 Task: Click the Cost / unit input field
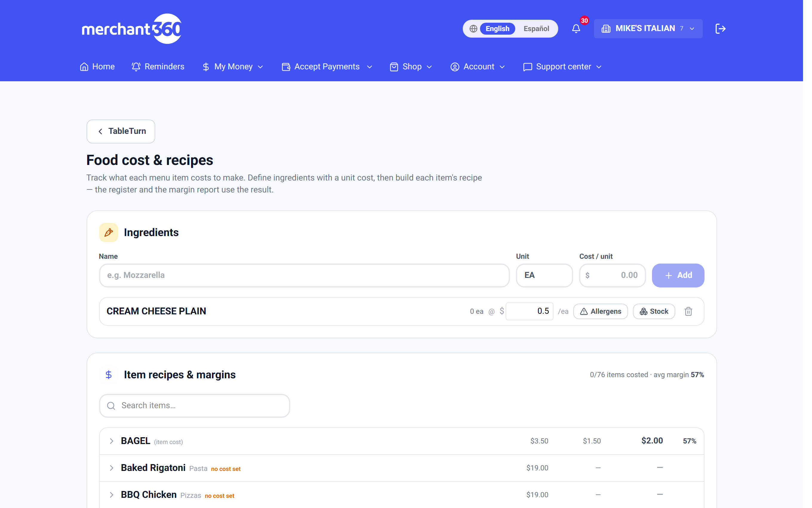pos(612,275)
